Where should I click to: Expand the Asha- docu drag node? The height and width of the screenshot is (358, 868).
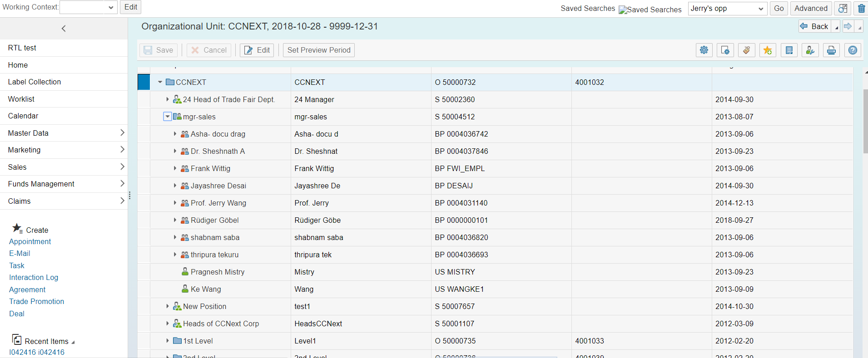[x=175, y=134]
